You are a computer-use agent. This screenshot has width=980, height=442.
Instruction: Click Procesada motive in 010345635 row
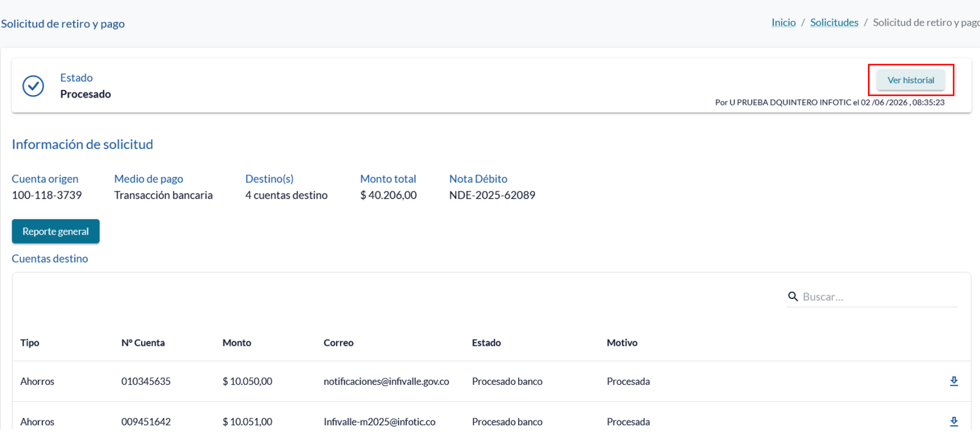pos(628,381)
